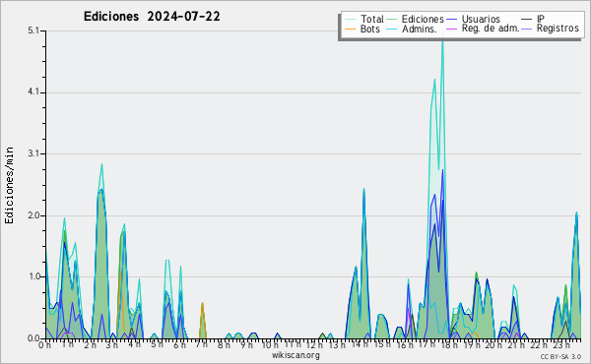Click the magenta Reg. de adm. legend line
This screenshot has height=364, width=591.
[451, 29]
